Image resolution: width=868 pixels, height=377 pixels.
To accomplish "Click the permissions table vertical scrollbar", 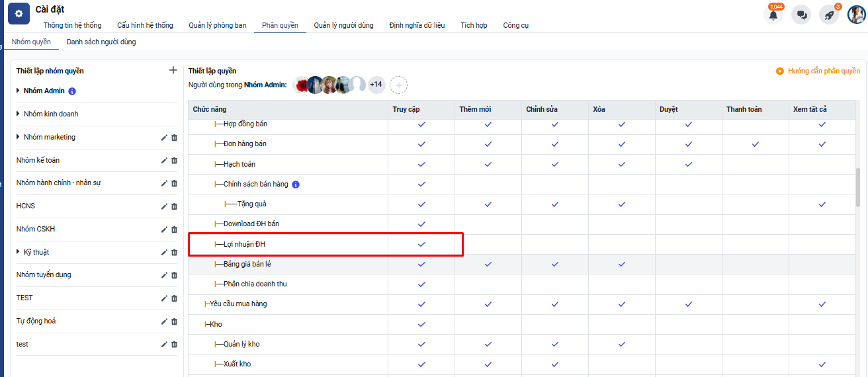I will pyautogui.click(x=858, y=188).
